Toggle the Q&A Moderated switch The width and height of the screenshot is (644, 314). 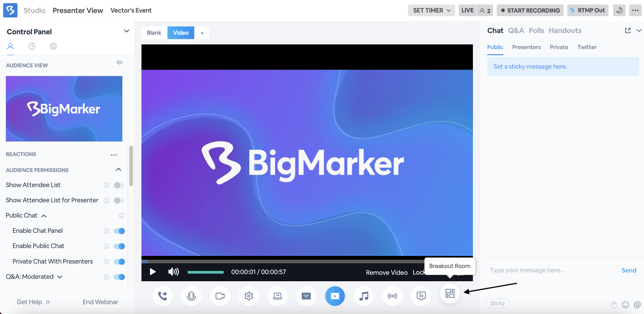[119, 277]
